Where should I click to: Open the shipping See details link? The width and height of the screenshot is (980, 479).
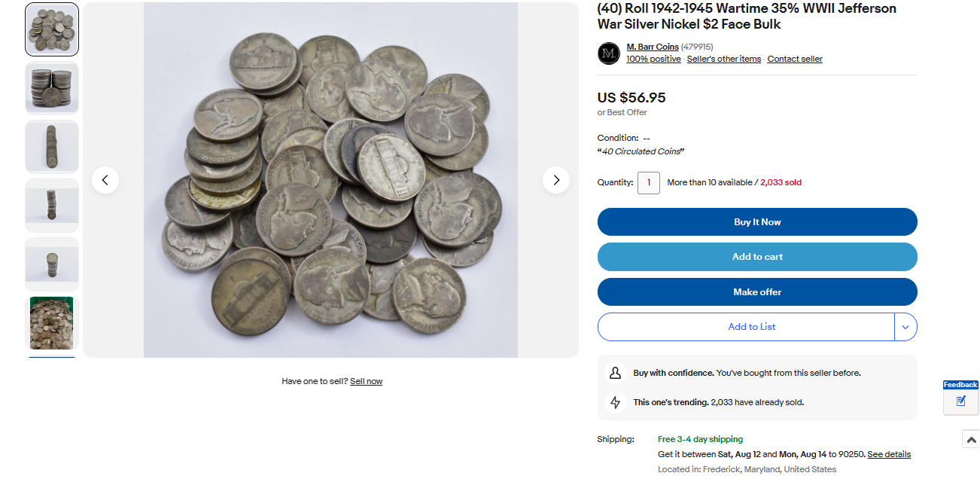tap(889, 454)
